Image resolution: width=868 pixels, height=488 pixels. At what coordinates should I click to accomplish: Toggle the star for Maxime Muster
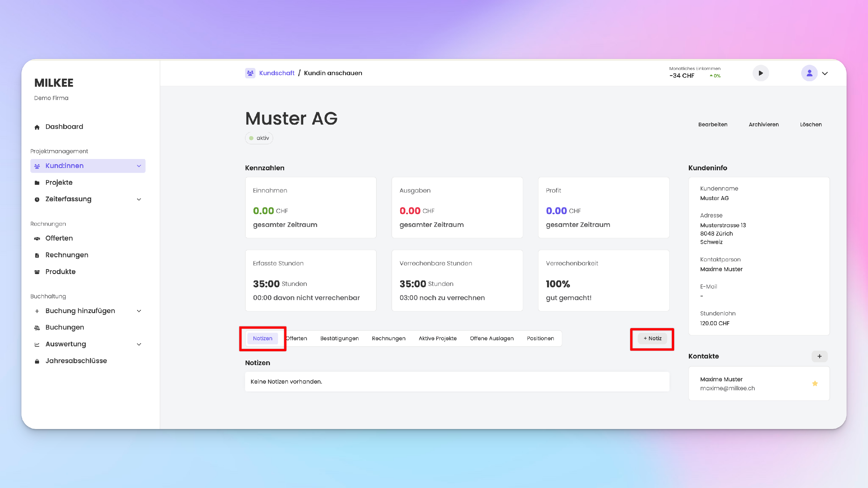point(815,383)
